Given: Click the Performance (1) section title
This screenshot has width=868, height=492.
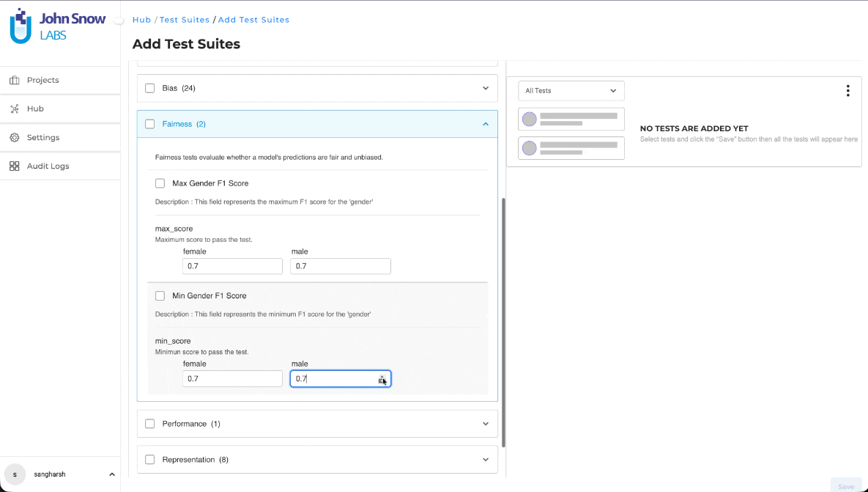Looking at the screenshot, I should [x=191, y=424].
